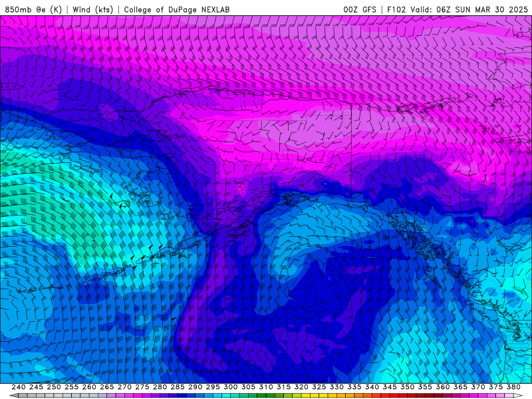The height and width of the screenshot is (399, 532).
Task: Click the right arrow tip of the colorbar
Action: 519,396
